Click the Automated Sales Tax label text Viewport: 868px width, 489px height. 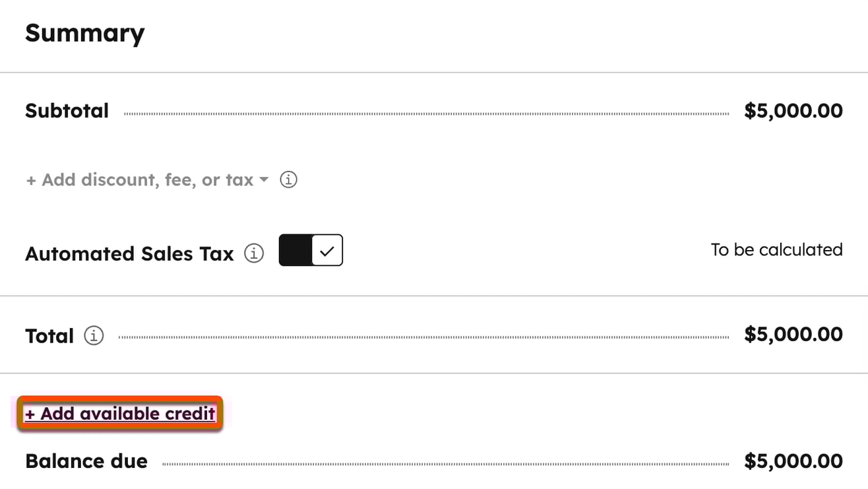point(129,253)
